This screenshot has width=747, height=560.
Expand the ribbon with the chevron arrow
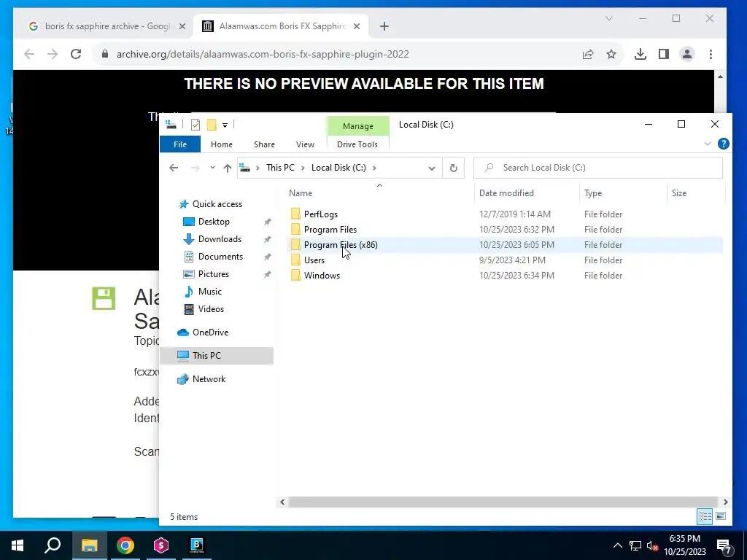click(x=708, y=144)
